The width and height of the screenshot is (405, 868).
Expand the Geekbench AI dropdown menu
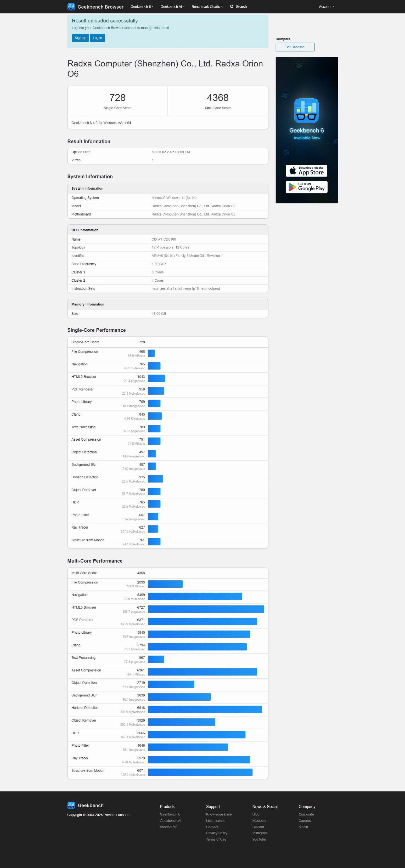(172, 7)
